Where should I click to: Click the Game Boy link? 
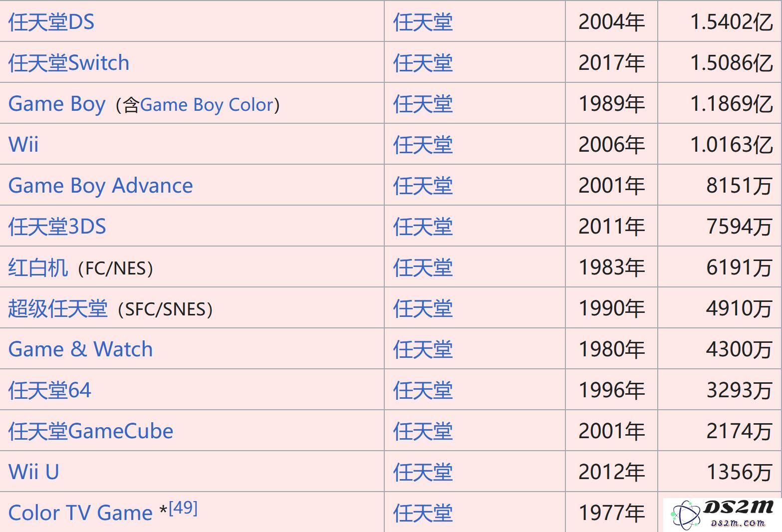57,104
